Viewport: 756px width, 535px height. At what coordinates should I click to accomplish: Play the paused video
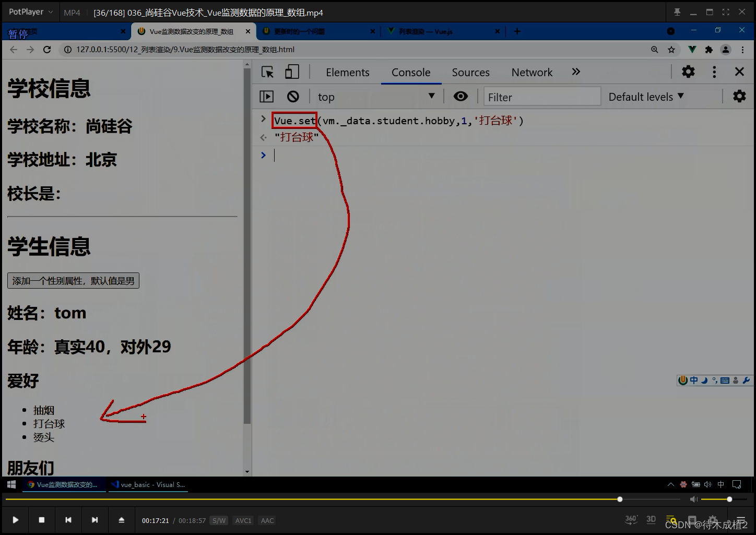point(15,520)
